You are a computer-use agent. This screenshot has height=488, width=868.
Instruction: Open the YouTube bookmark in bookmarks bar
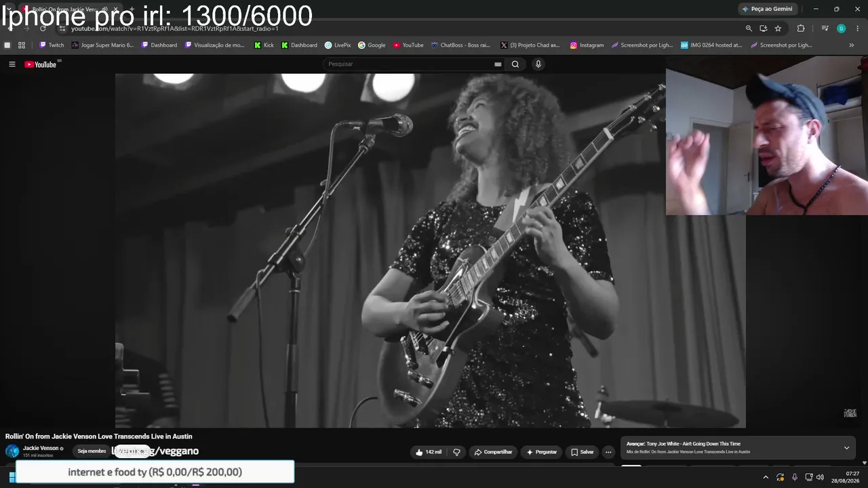click(408, 45)
